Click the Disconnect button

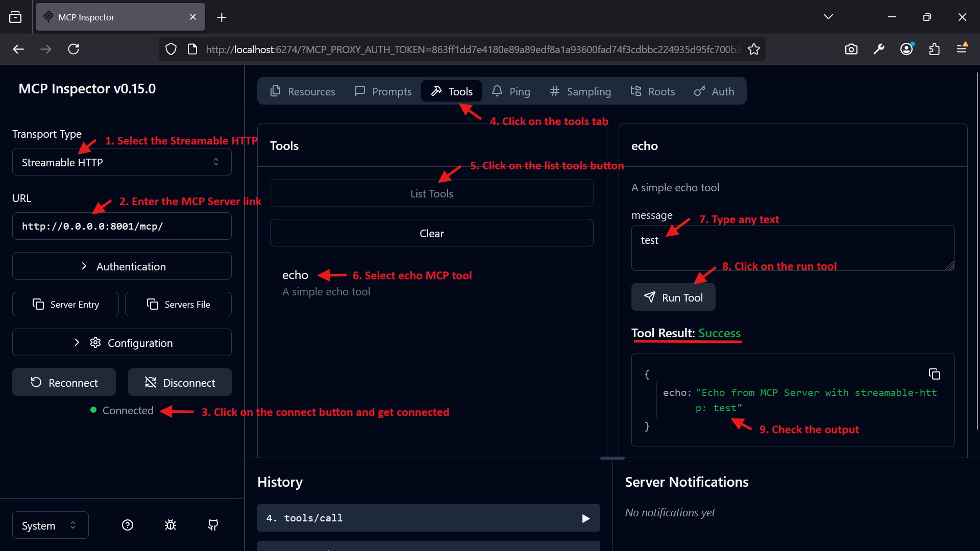180,382
